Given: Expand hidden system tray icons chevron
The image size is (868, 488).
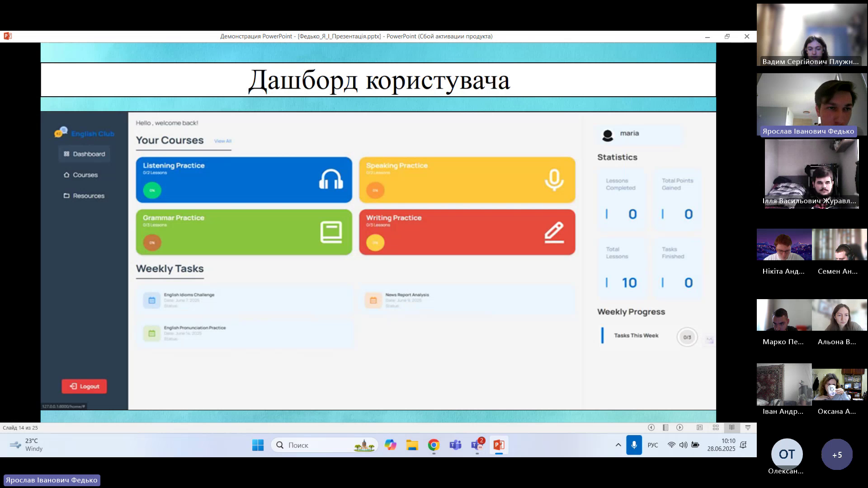Looking at the screenshot, I should (x=618, y=445).
